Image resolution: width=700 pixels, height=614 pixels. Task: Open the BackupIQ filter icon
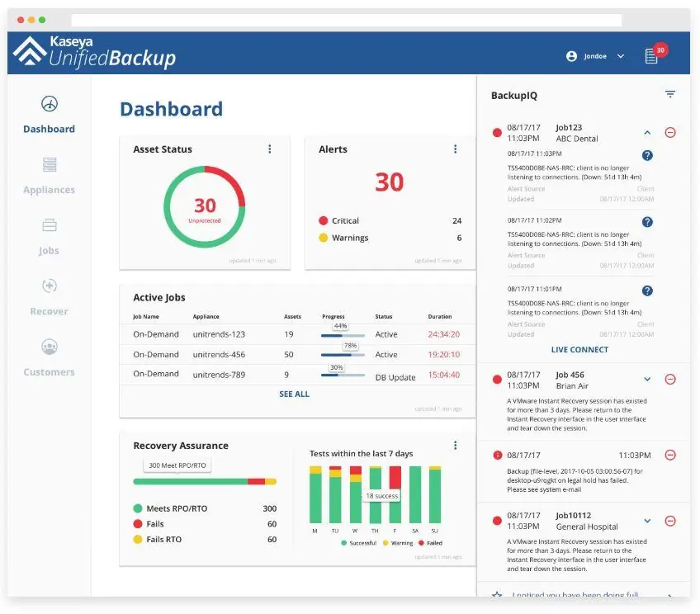(x=669, y=94)
